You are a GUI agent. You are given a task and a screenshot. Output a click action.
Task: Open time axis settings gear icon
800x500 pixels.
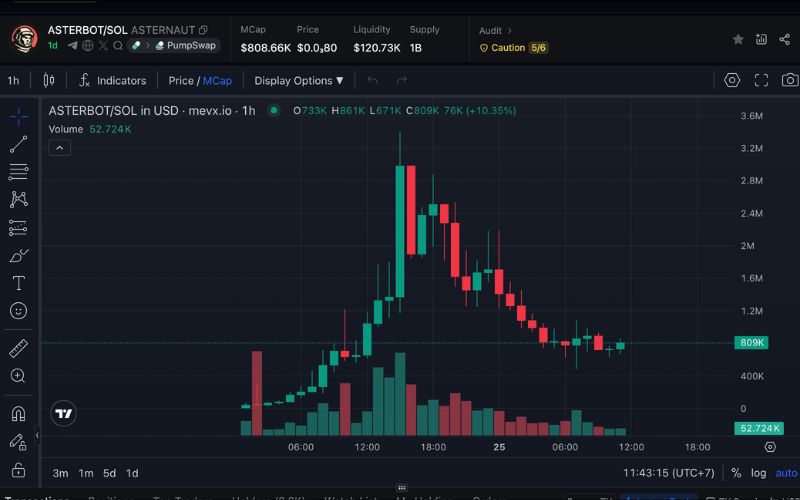click(770, 447)
